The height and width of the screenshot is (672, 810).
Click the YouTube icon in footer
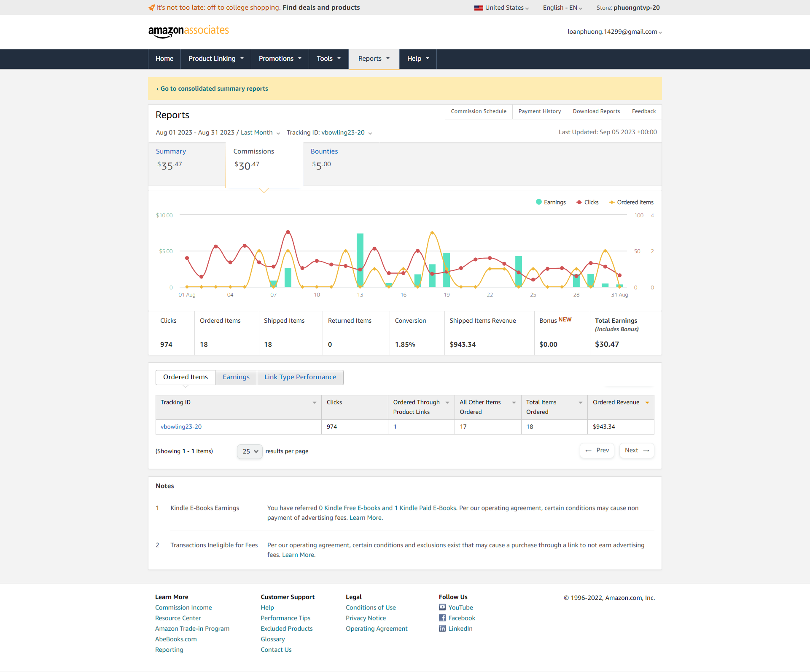(x=442, y=607)
